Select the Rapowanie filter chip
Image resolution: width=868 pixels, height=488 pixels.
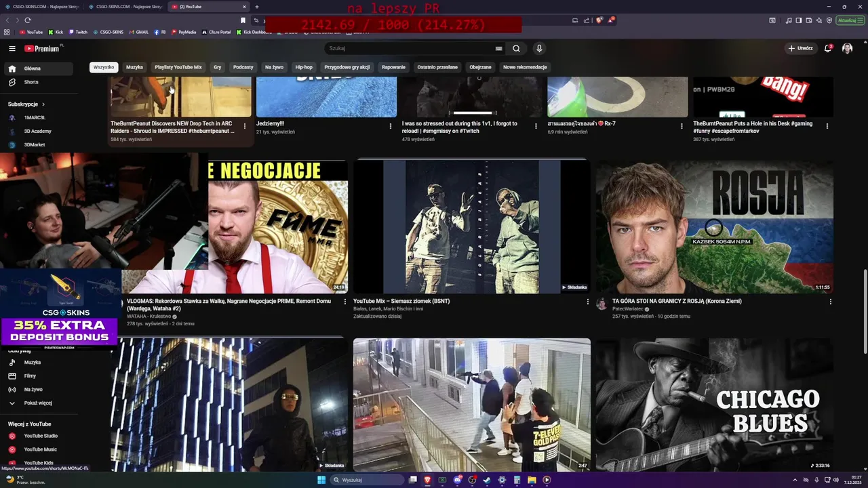click(393, 67)
